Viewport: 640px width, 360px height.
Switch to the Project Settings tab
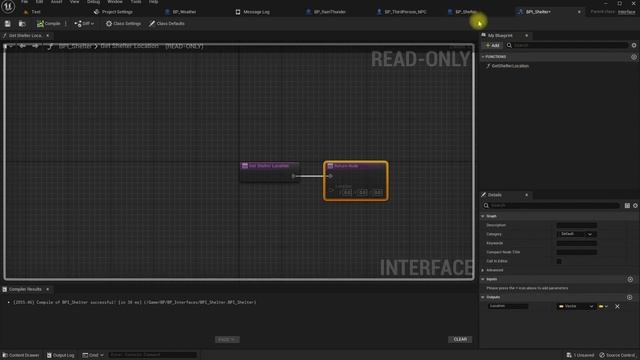pos(113,12)
